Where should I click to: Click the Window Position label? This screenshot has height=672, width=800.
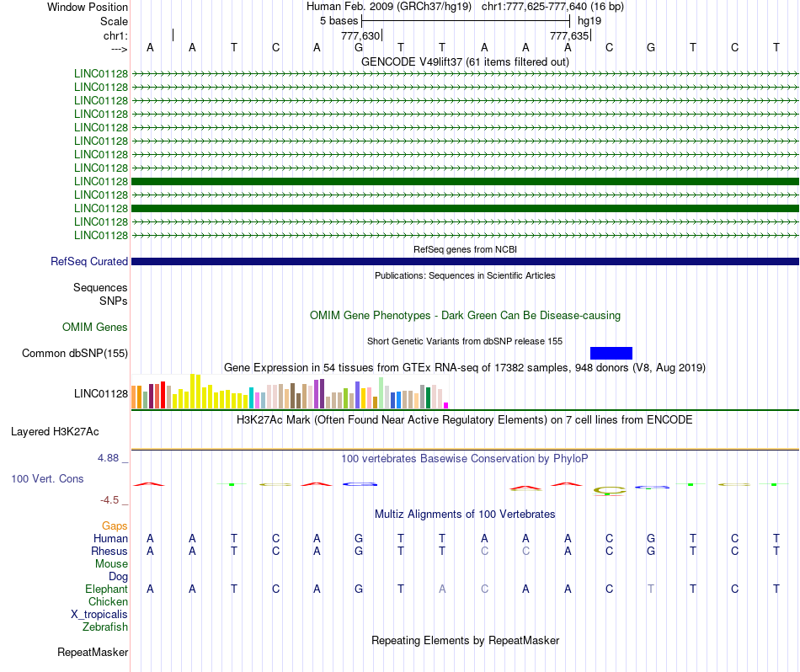pos(88,7)
